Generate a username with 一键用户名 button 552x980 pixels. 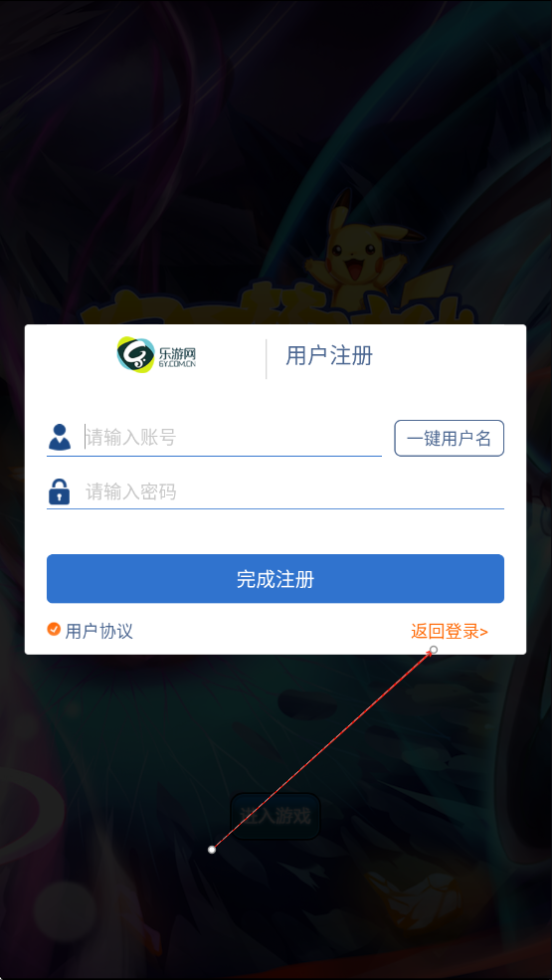click(449, 438)
